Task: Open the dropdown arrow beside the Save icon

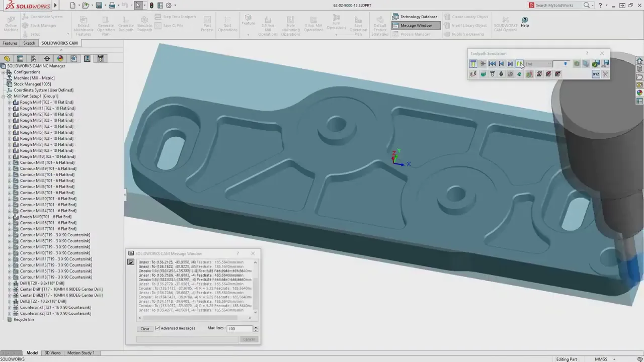Action: click(105, 6)
